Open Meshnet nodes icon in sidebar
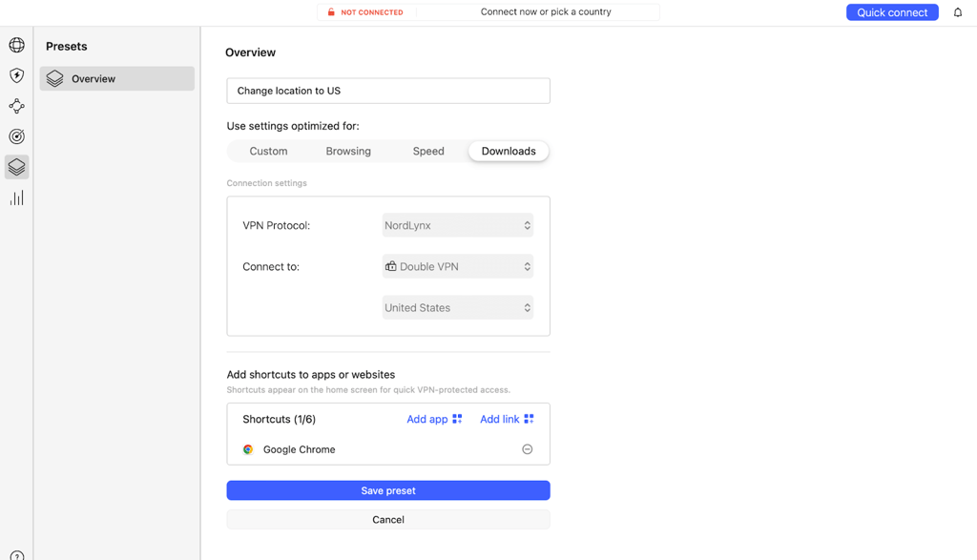This screenshot has height=560, width=977. click(x=17, y=106)
